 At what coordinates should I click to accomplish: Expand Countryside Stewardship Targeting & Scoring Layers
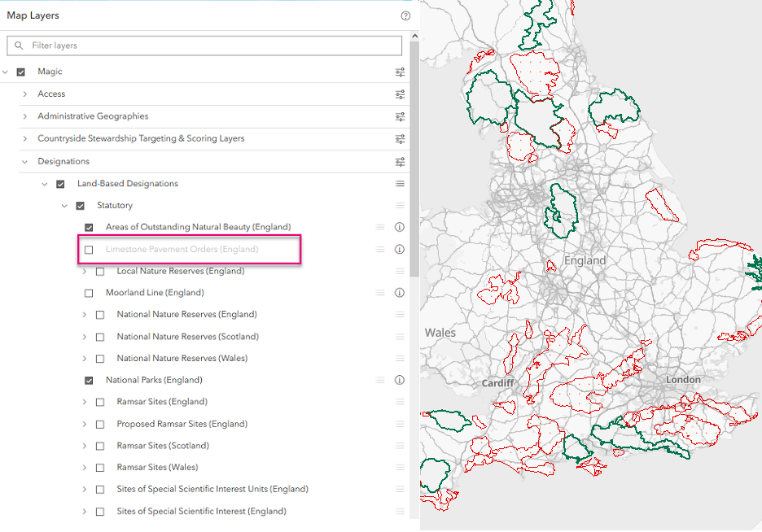click(24, 139)
